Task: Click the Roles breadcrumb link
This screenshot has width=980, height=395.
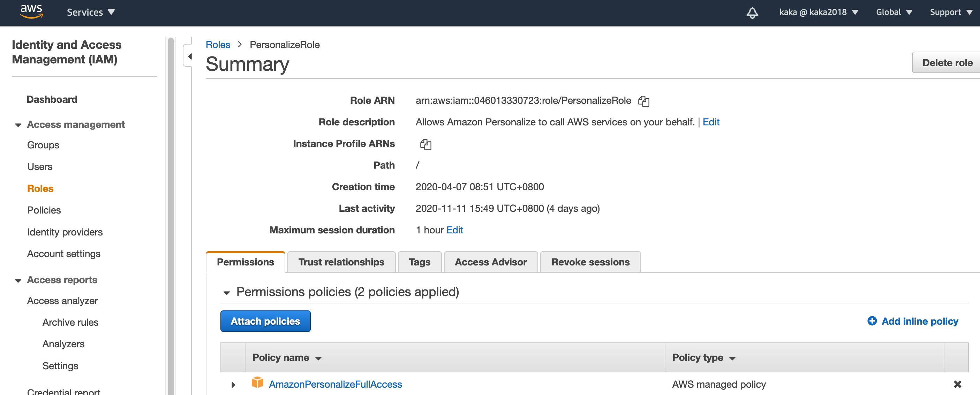Action: 218,45
